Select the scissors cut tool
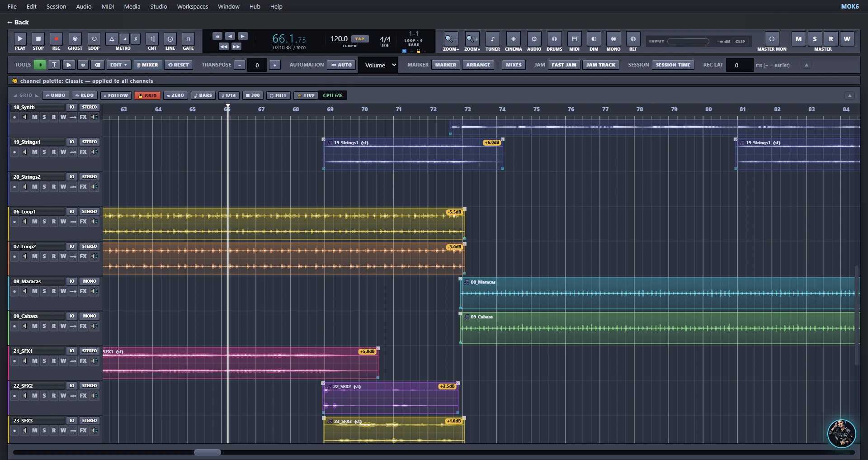This screenshot has width=868, height=460. 69,65
